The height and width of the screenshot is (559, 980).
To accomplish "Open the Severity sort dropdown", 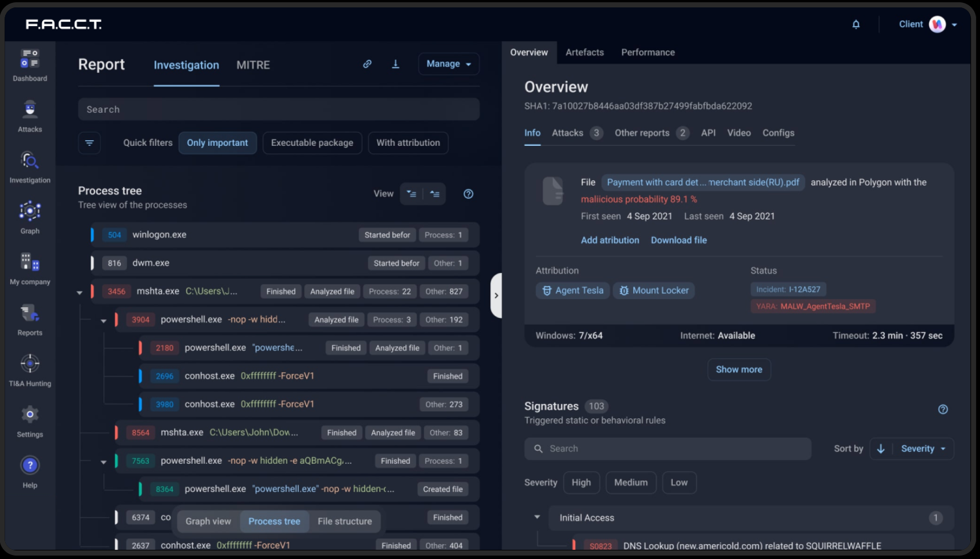I will coord(922,449).
